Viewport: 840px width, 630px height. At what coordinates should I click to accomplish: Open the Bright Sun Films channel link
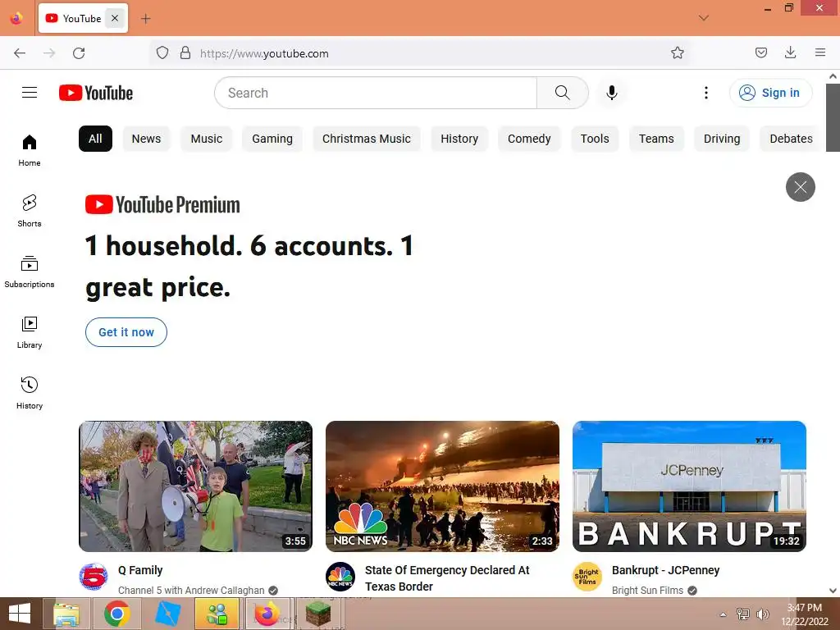648,590
